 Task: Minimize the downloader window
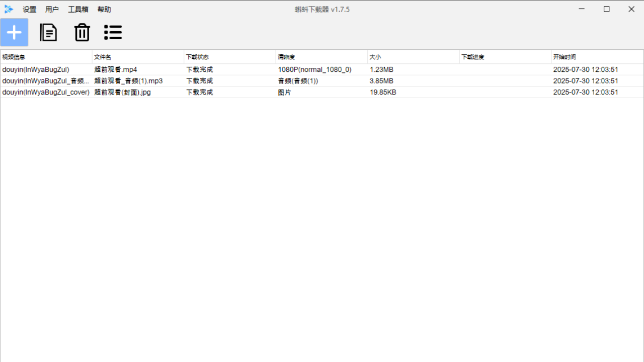(x=582, y=9)
